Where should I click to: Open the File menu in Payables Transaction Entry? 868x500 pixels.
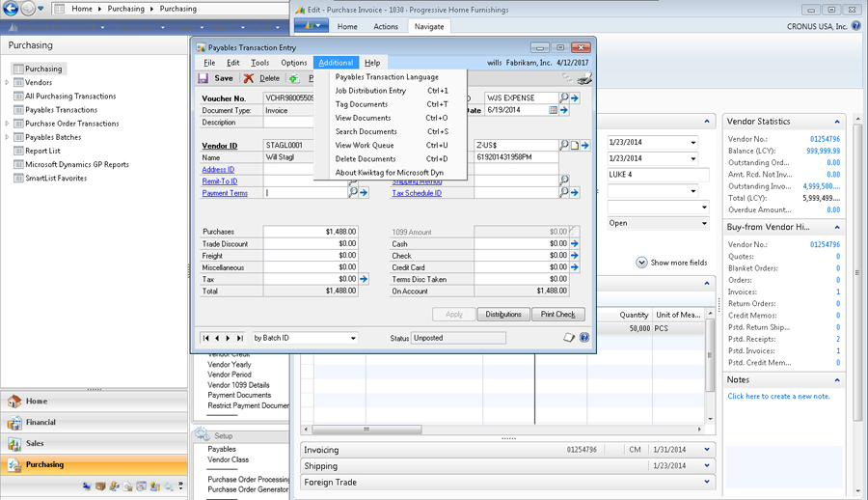[x=209, y=63]
